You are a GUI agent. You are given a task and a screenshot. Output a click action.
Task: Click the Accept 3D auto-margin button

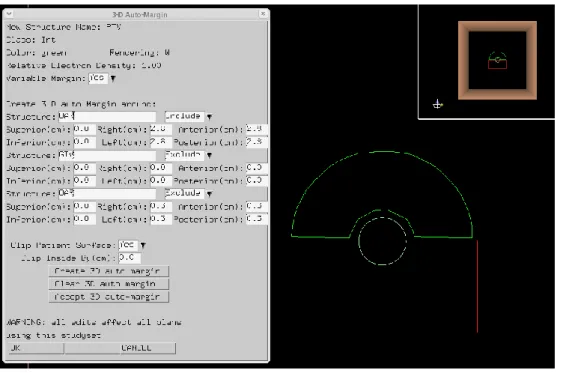point(108,297)
